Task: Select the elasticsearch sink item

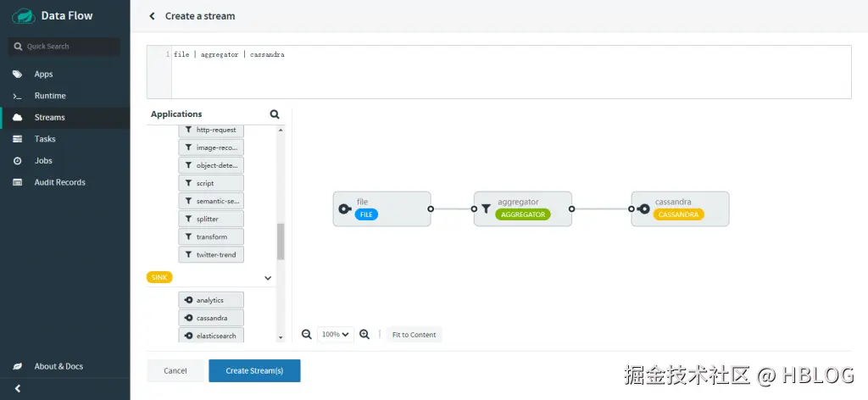Action: [211, 336]
